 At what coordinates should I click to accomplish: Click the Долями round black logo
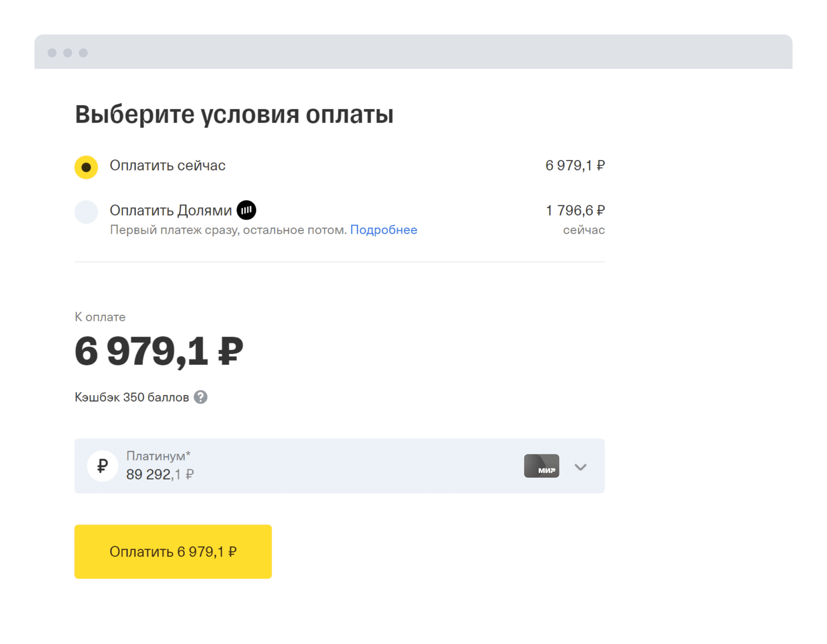(x=246, y=210)
